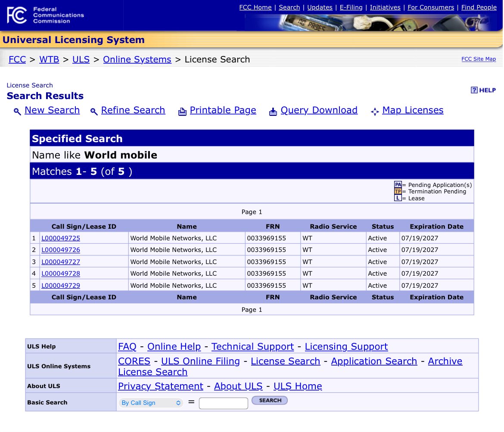This screenshot has width=504, height=432.
Task: Click the question mark Help icon
Action: [x=474, y=90]
